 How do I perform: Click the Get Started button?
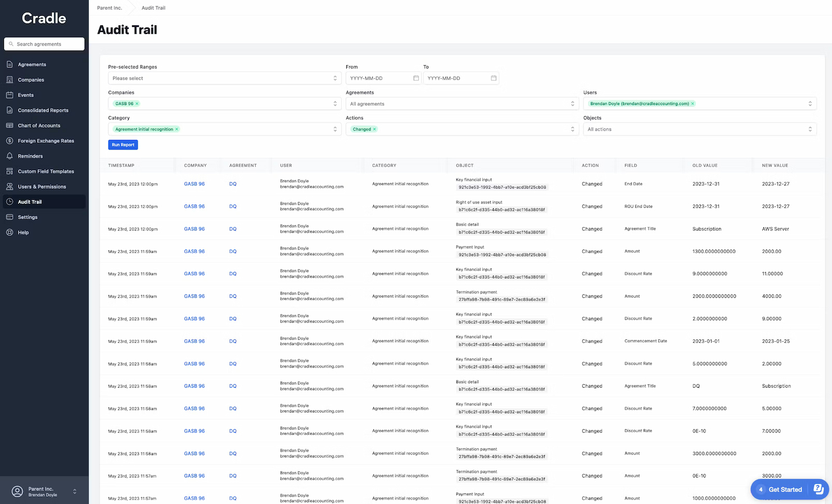[784, 489]
